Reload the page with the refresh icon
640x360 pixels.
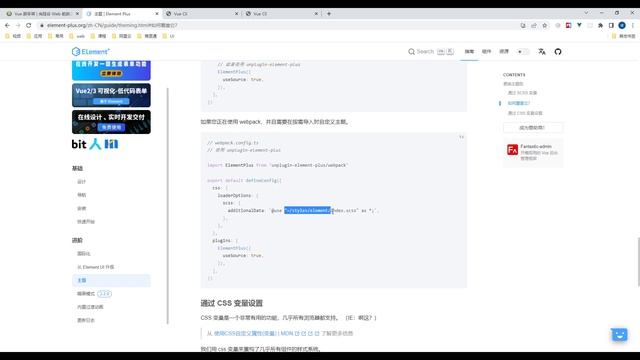[x=29, y=25]
